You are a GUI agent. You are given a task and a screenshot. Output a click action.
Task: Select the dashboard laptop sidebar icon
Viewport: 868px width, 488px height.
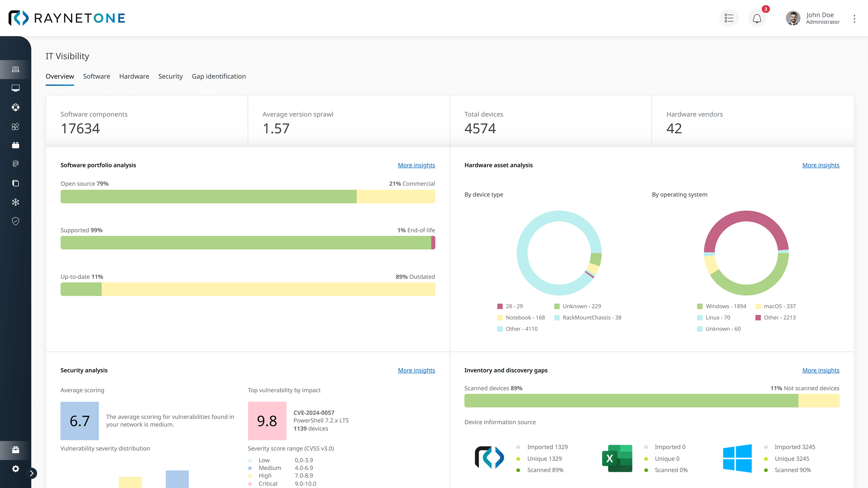16,69
